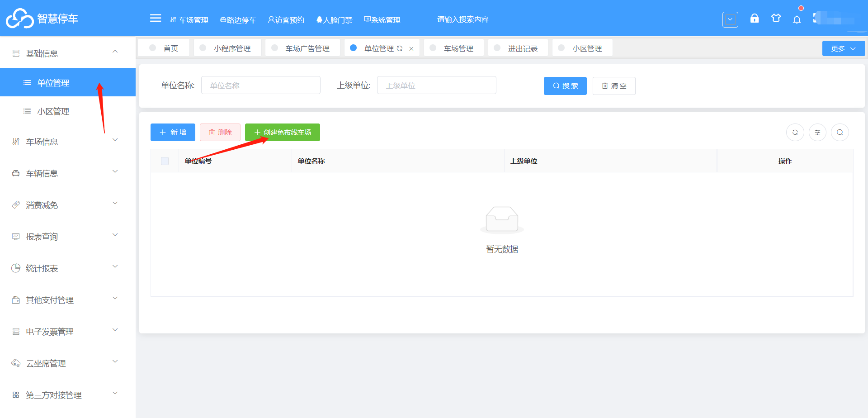Open the 访客预约 top menu
This screenshot has width=868, height=418.
286,20
